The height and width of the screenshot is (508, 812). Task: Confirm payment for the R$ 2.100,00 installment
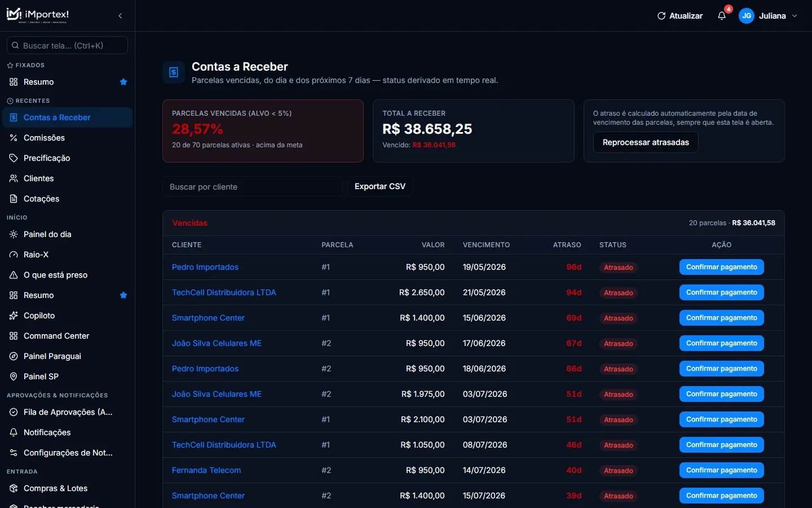[722, 419]
